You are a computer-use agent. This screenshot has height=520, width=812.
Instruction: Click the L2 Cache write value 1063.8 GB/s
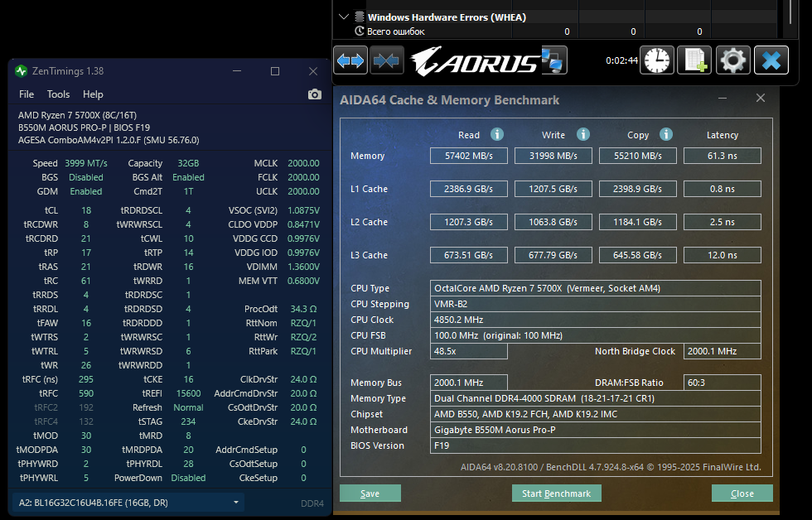(553, 222)
